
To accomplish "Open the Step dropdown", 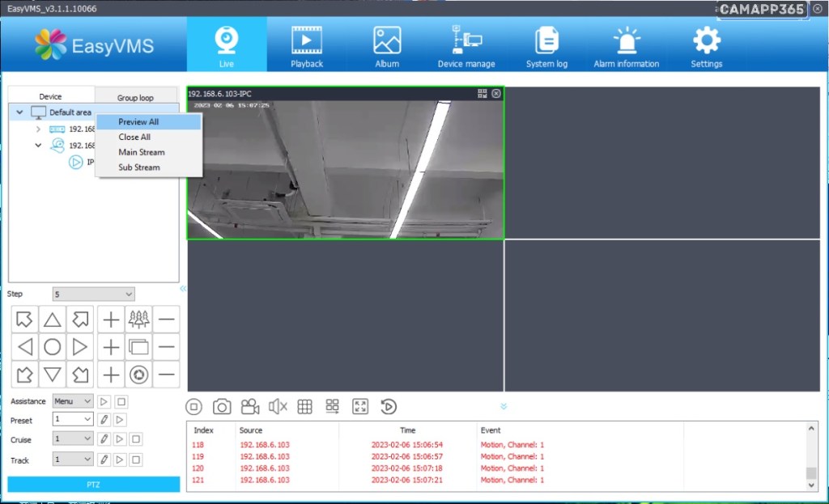I will coord(93,294).
